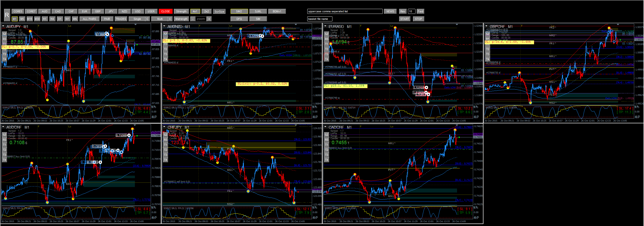This screenshot has width=644, height=226.
Task: Click the C button next to Multi
Action: pyautogui.click(x=170, y=19)
